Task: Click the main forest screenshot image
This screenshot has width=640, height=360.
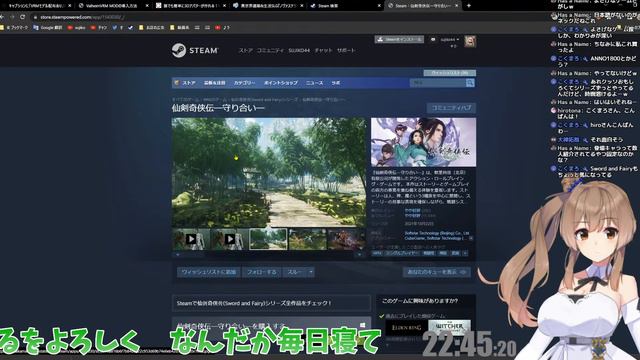Action: click(269, 172)
